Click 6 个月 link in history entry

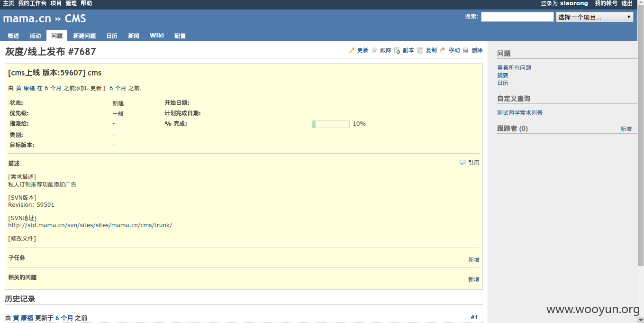(64, 318)
